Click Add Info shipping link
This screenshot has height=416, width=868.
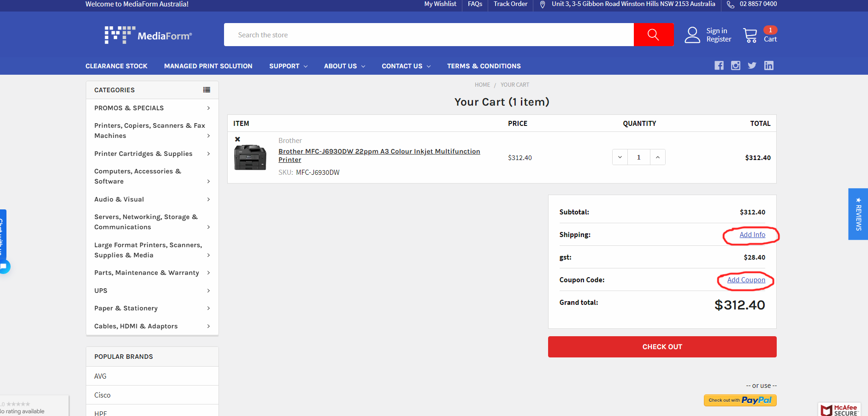[x=752, y=235]
